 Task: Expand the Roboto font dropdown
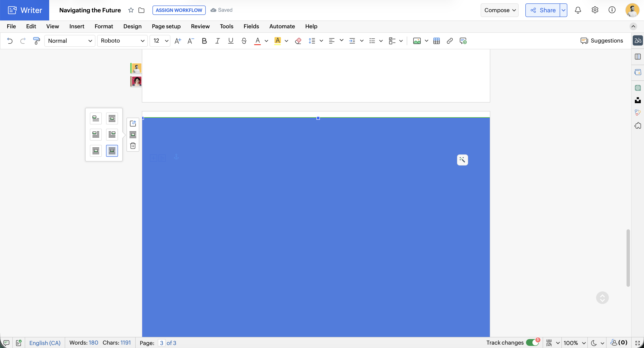[x=122, y=41]
